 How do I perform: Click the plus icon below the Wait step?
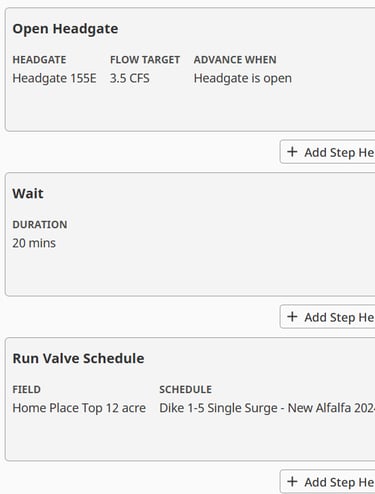click(292, 316)
